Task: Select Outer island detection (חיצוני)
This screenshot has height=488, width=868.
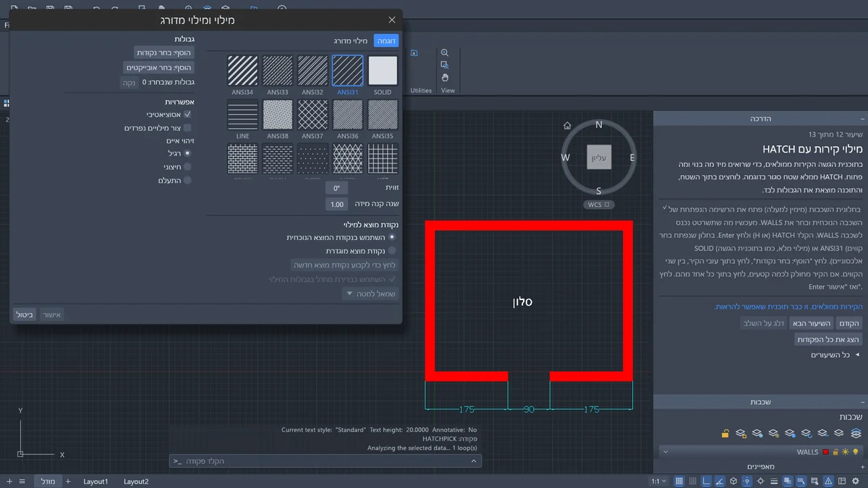Action: click(187, 166)
